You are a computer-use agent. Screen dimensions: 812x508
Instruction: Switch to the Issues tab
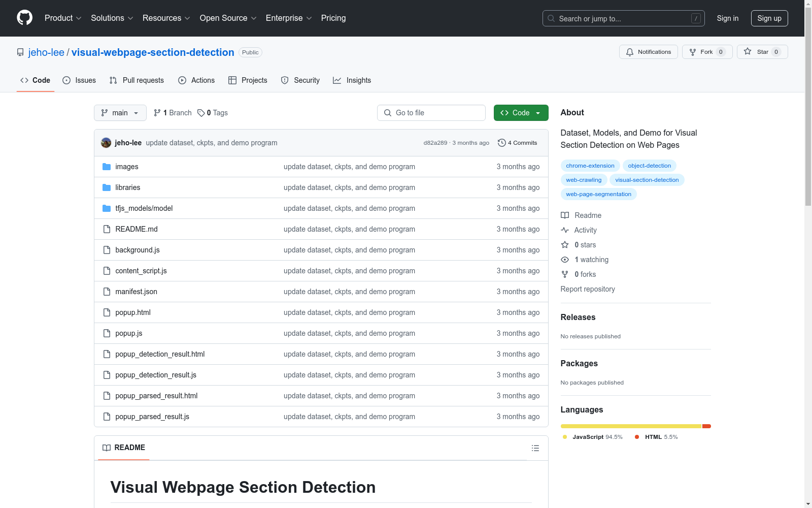click(79, 80)
